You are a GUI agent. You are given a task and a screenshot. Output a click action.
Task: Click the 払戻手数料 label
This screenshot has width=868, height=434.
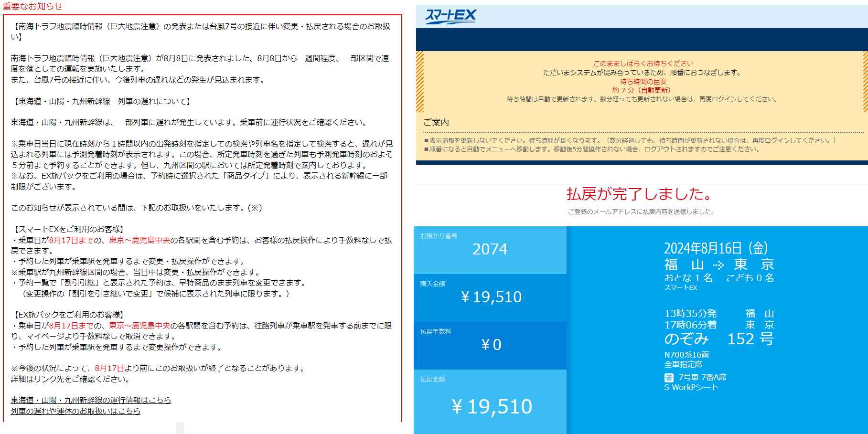click(x=436, y=331)
